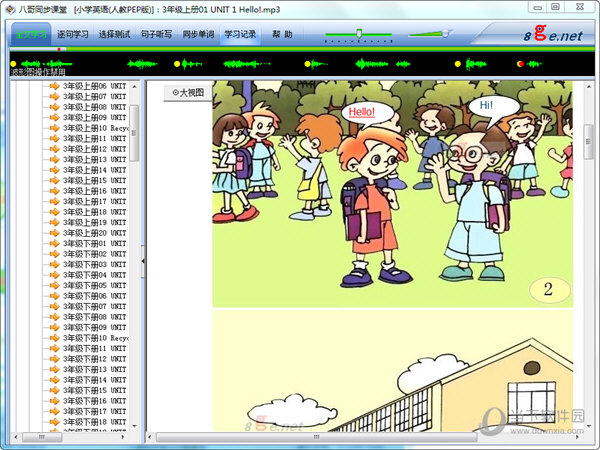Select lesson text 3年级下册11 UNIT
The image size is (600, 450).
(95, 349)
